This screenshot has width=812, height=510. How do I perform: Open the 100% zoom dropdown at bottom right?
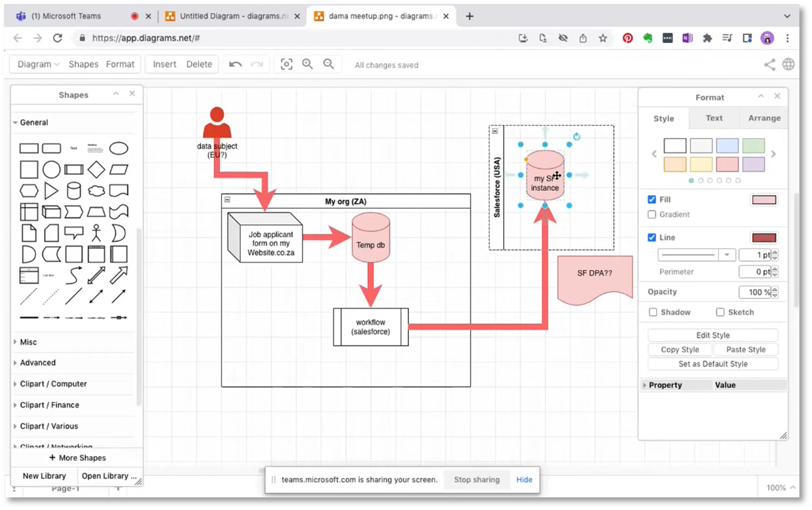[781, 487]
